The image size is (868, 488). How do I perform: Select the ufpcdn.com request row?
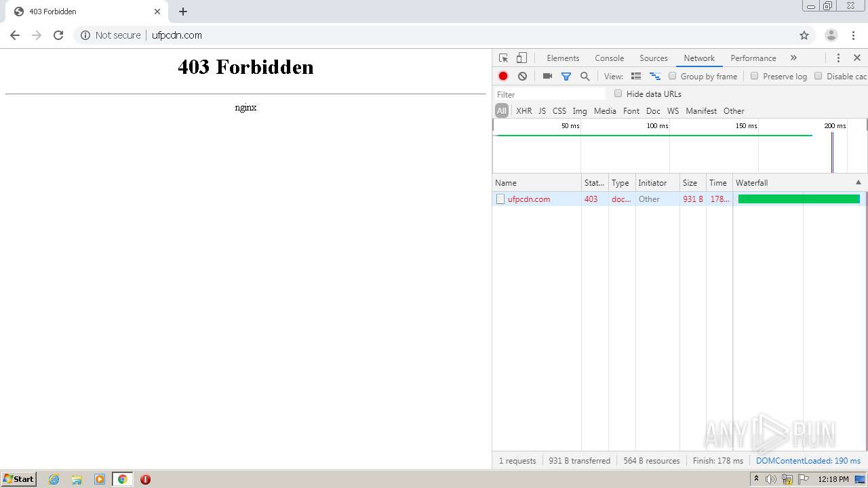pos(679,199)
